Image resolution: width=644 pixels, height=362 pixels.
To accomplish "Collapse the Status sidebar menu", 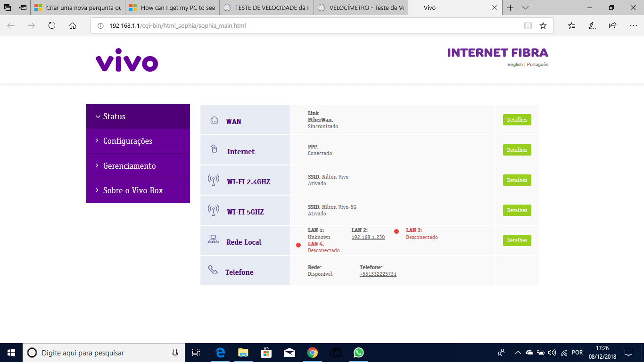I will coord(138,116).
